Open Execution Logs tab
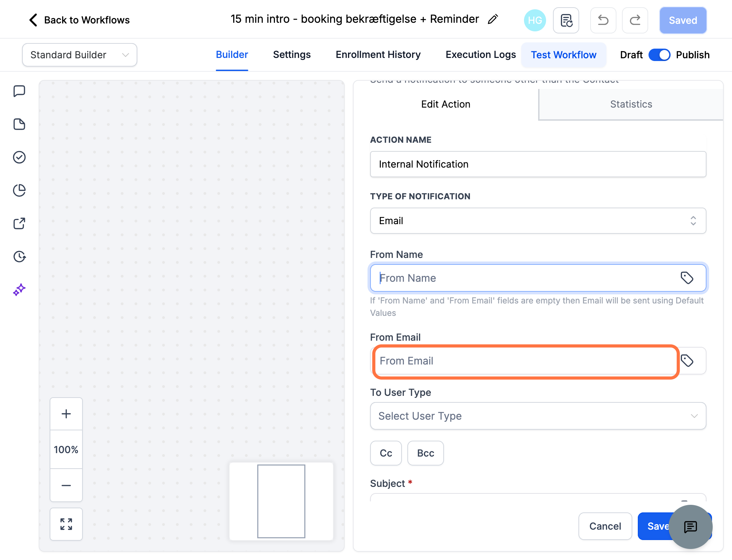The image size is (732, 560). point(481,55)
